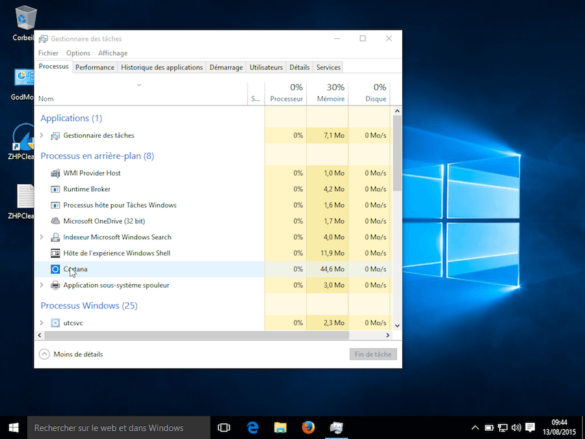Click the Gestionnaire des tâches process icon
This screenshot has height=439, width=585.
click(x=55, y=136)
